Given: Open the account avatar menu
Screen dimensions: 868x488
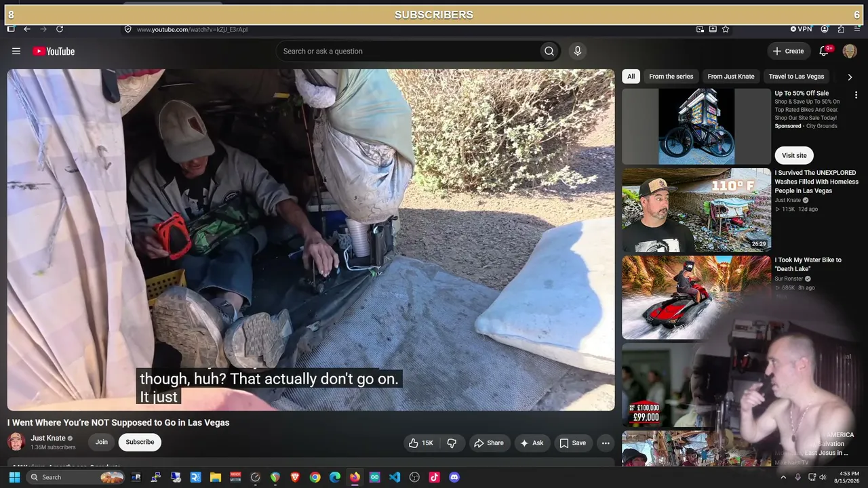Looking at the screenshot, I should (x=850, y=52).
